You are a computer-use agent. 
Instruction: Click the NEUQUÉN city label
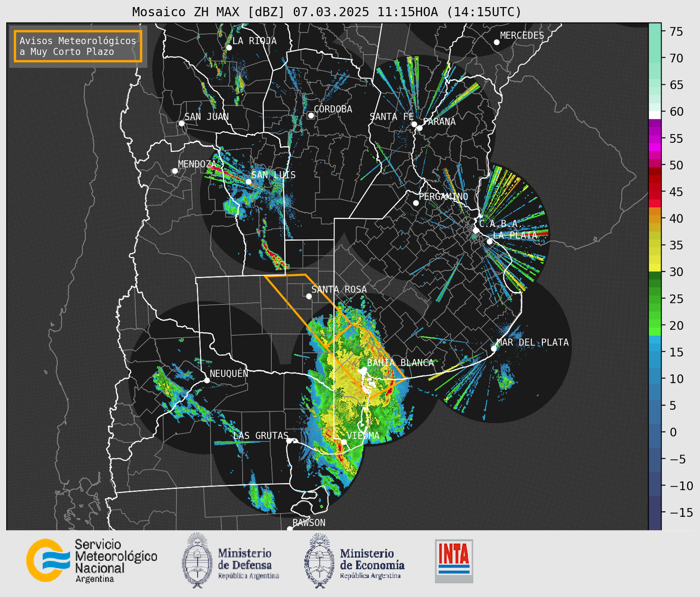229,373
